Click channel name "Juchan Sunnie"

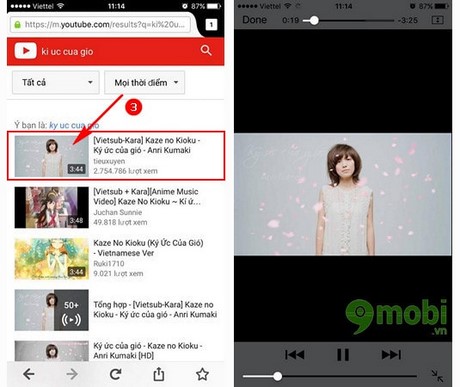click(x=118, y=212)
